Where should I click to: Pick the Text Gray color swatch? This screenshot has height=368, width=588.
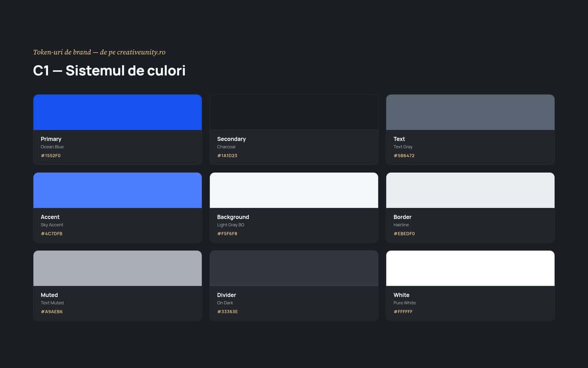[470, 112]
